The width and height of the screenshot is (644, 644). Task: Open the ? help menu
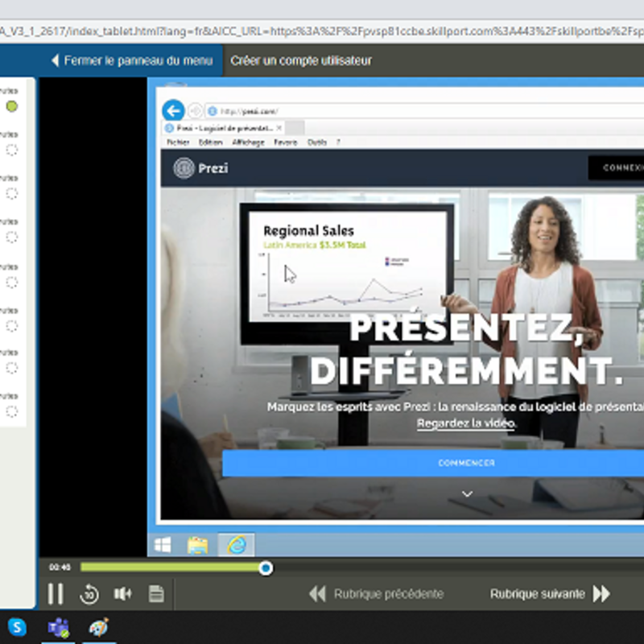[338, 142]
